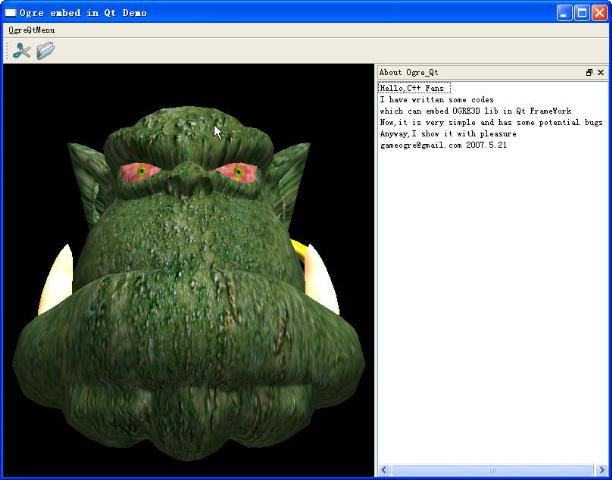Select the 'Now,it is very simple' row

tap(493, 122)
